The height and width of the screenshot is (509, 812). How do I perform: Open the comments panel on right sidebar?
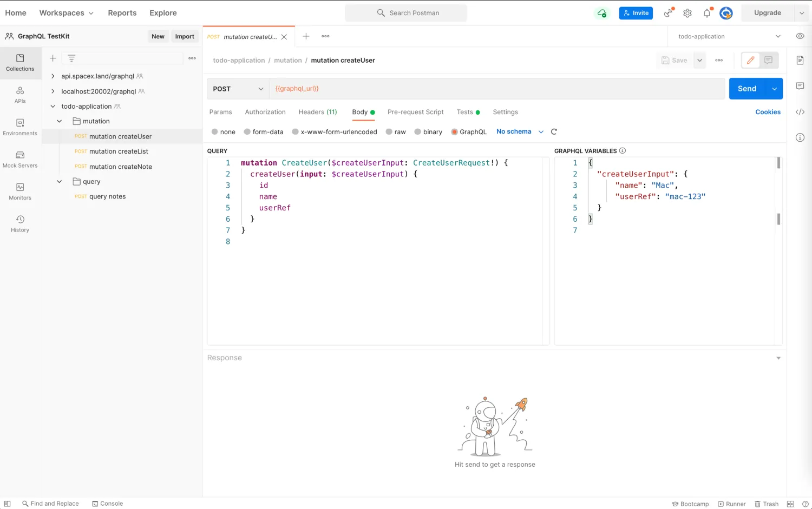click(x=800, y=86)
